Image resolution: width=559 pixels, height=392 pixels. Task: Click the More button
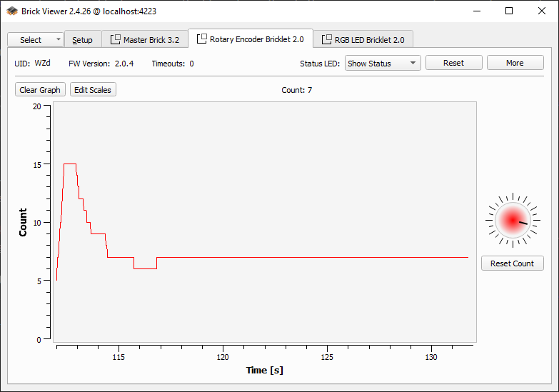point(515,63)
